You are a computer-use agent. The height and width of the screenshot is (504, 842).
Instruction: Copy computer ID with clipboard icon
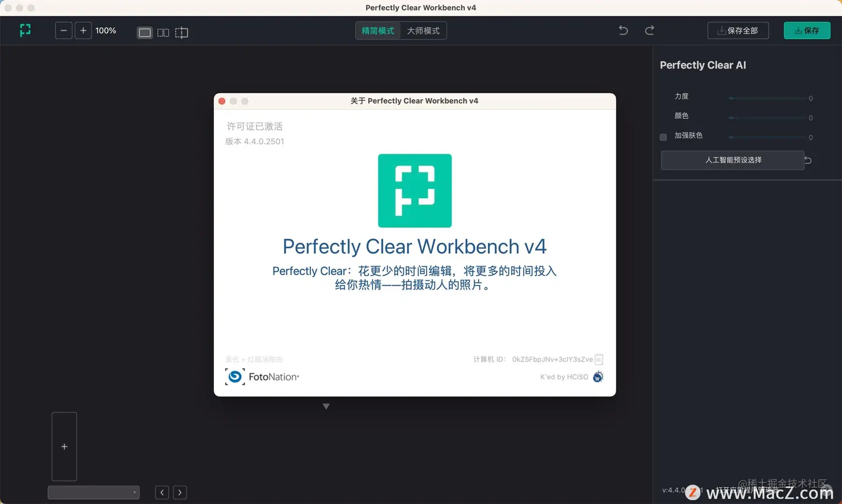(x=599, y=359)
